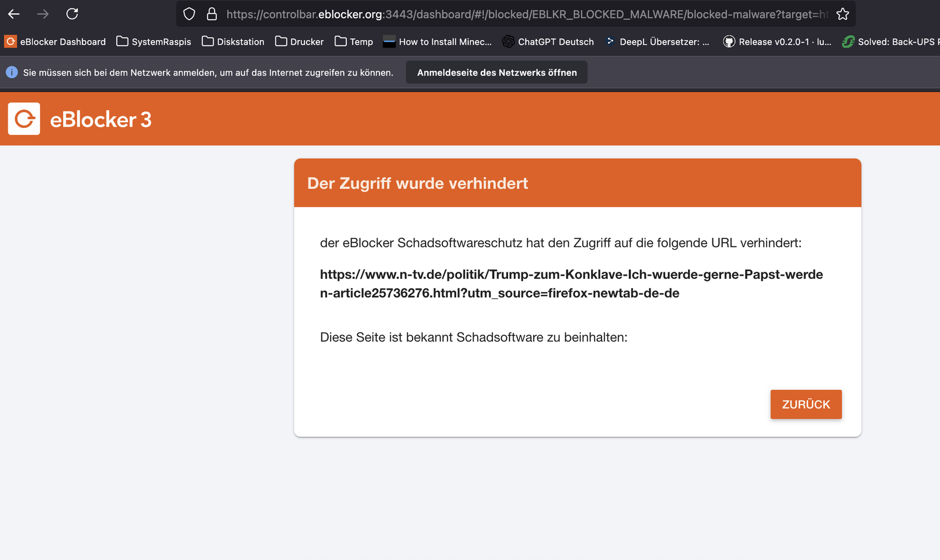Open the tracking protection shield icon

pyautogui.click(x=189, y=14)
